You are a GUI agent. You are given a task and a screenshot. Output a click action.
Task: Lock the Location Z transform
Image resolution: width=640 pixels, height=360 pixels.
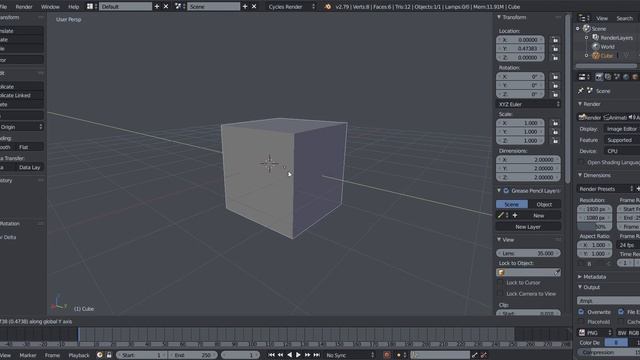(x=555, y=58)
